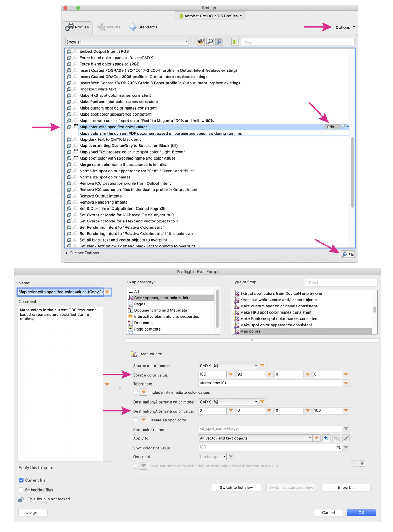Click the profiles bee icon in toolbar
This screenshot has height=532, width=393.
201,42
